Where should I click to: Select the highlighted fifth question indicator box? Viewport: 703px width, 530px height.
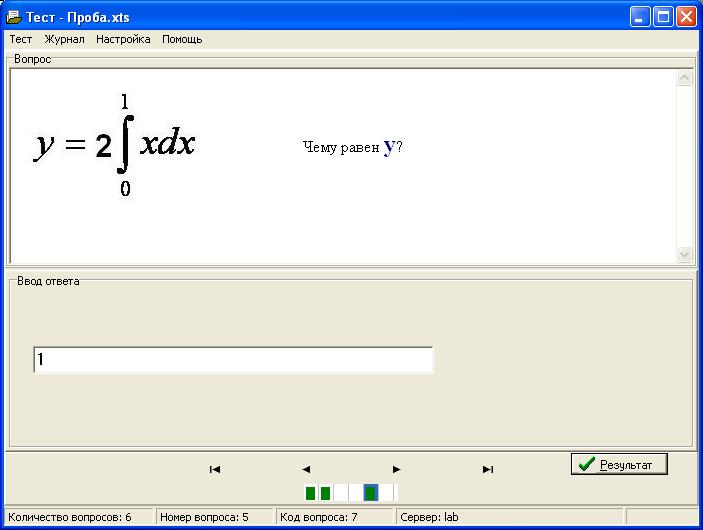tap(371, 492)
